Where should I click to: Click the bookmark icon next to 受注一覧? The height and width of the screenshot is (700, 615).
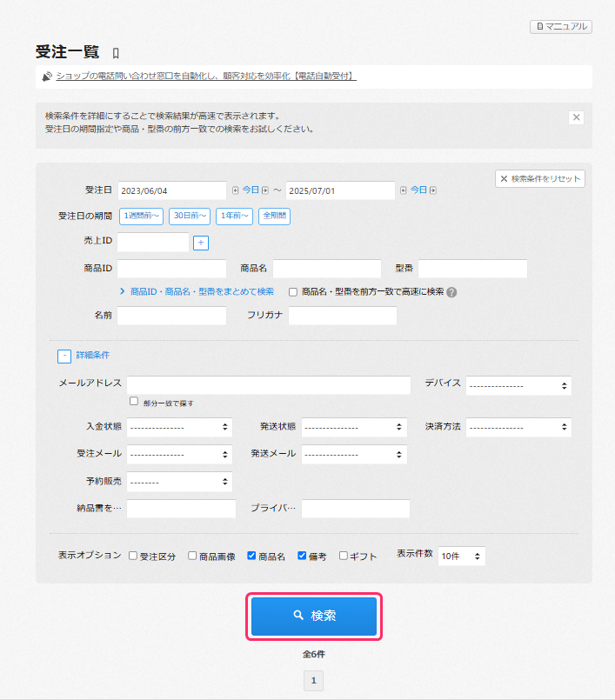tap(116, 54)
